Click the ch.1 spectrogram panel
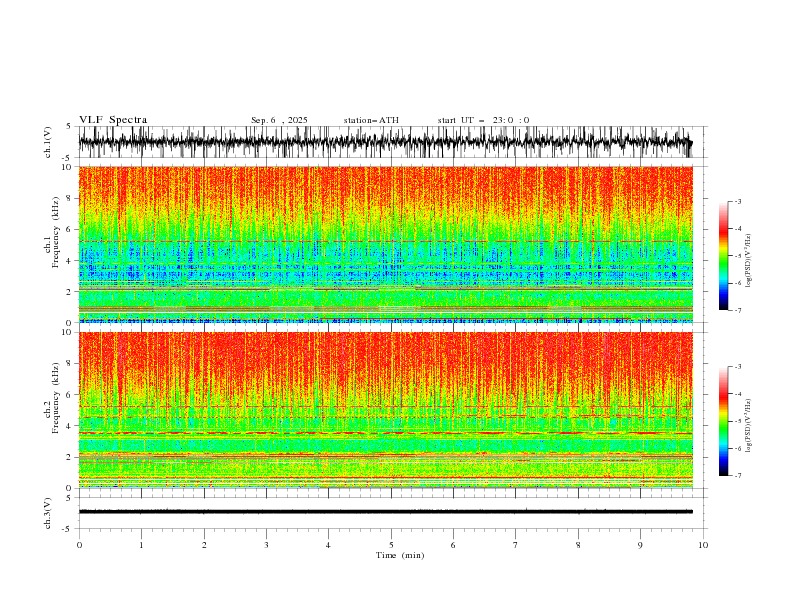792x612 pixels. click(385, 244)
